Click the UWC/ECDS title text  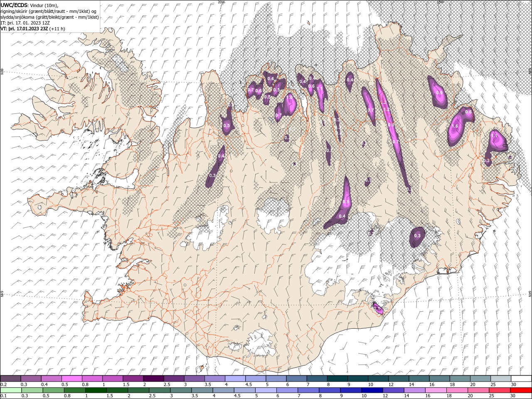[14, 5]
